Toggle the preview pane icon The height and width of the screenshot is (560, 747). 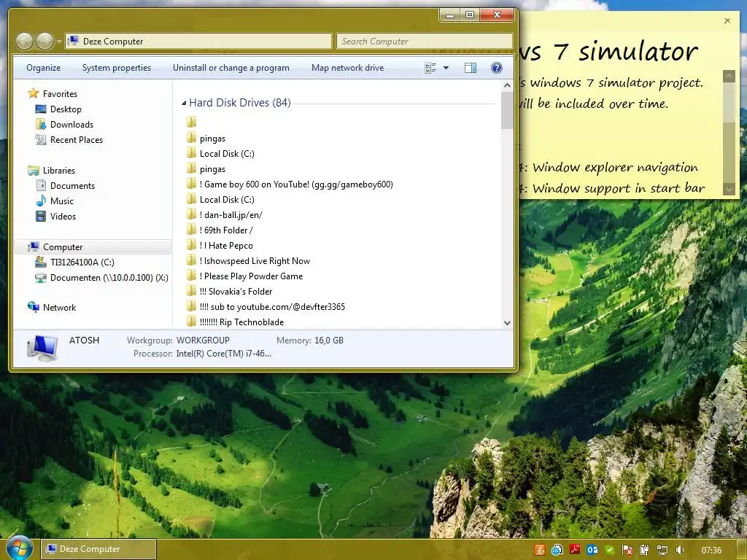pyautogui.click(x=471, y=68)
